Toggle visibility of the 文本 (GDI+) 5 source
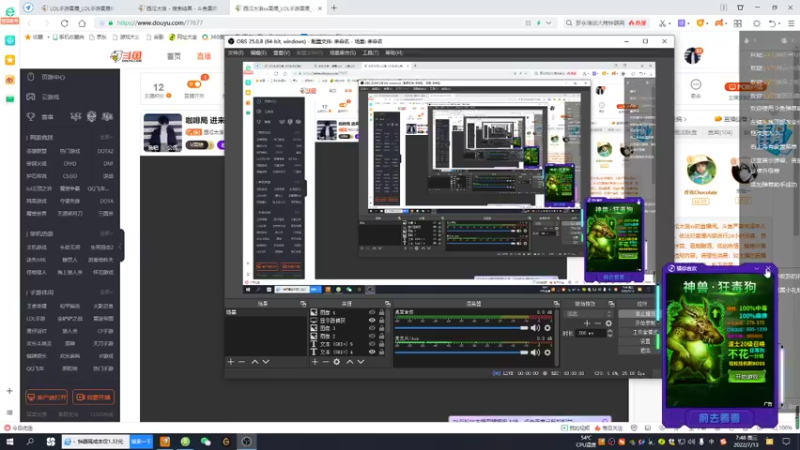Viewport: 800px width, 450px height. [x=372, y=344]
